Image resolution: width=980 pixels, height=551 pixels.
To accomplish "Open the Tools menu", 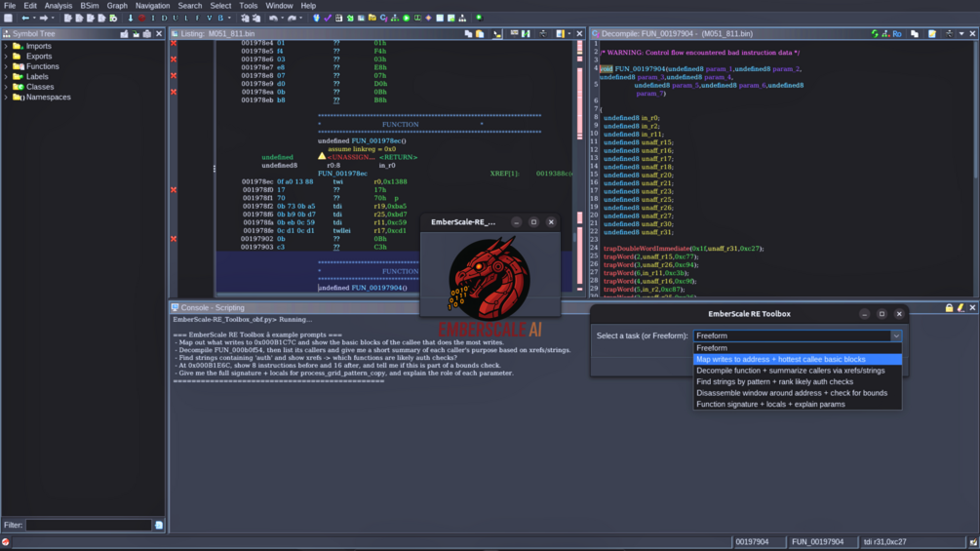I will pos(248,6).
